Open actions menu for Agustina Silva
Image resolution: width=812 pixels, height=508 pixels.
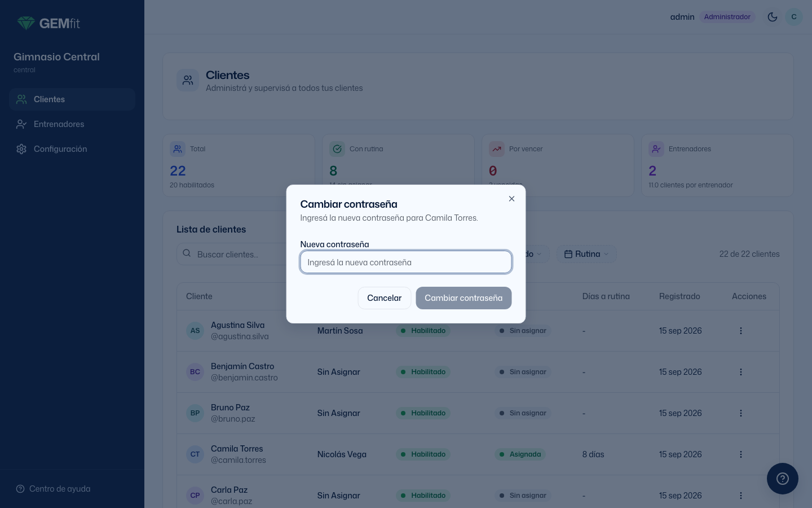point(741,331)
